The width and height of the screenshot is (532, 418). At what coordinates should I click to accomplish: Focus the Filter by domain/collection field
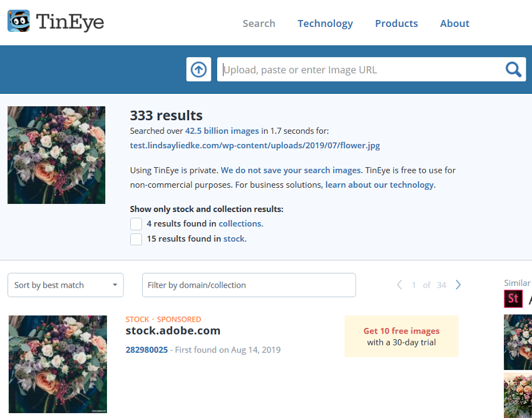[248, 285]
